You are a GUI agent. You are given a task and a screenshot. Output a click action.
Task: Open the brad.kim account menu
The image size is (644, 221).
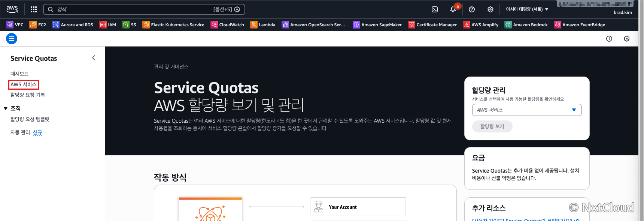pos(623,12)
